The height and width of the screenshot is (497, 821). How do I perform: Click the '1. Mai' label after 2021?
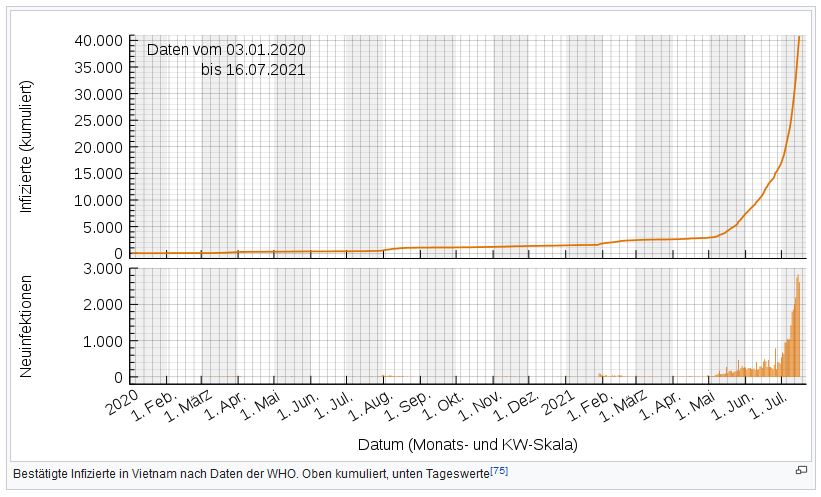coord(701,405)
